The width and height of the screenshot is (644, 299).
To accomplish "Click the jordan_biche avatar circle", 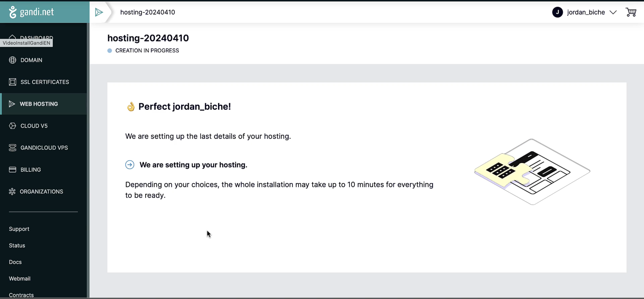I will pos(557,12).
